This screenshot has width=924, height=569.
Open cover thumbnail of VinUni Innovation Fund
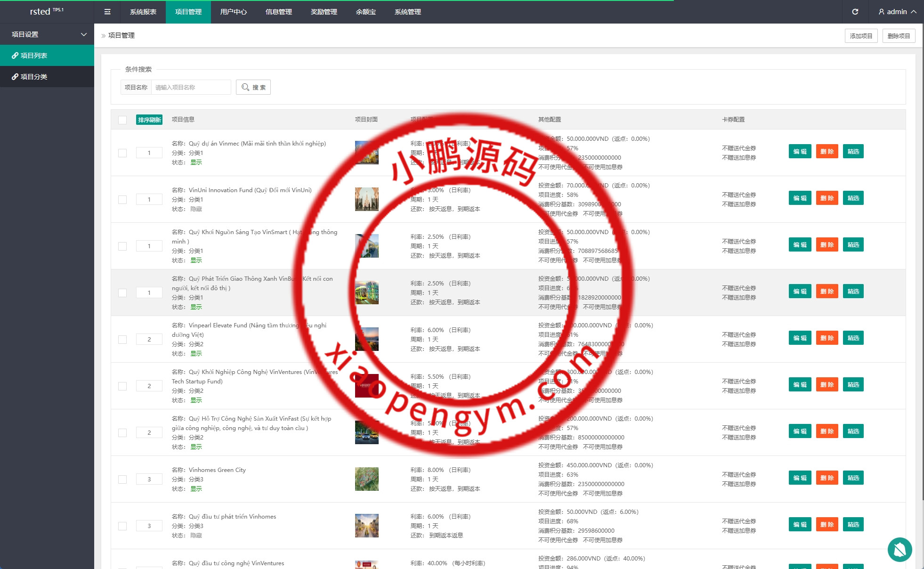click(x=367, y=199)
